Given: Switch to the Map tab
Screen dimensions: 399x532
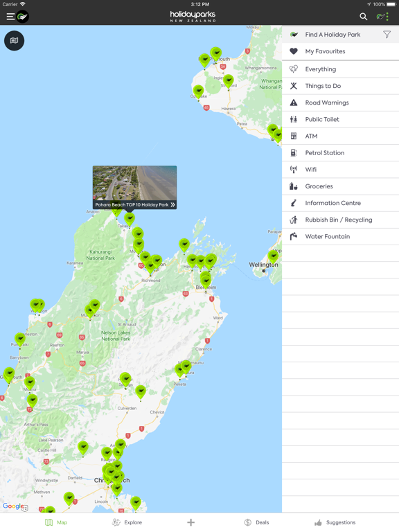Looking at the screenshot, I should 56,522.
